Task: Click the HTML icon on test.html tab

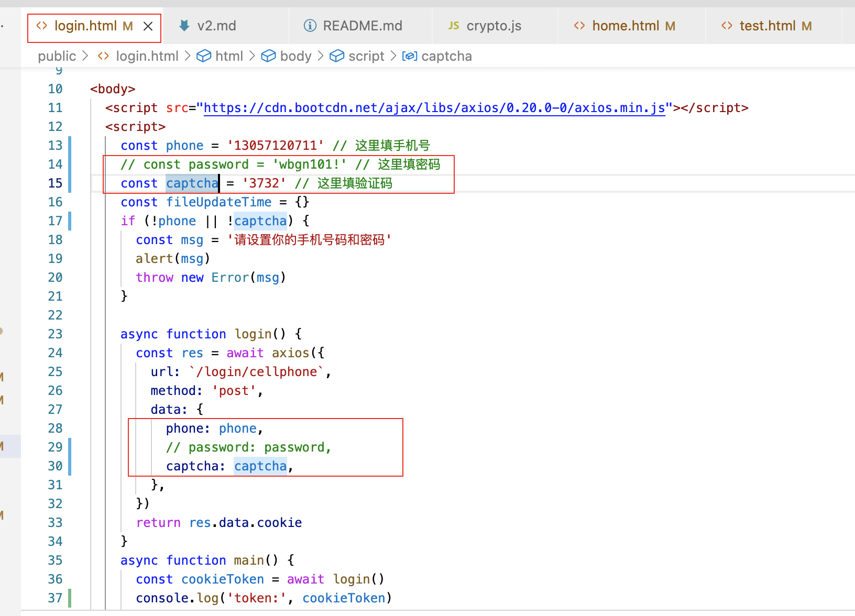Action: (x=726, y=25)
